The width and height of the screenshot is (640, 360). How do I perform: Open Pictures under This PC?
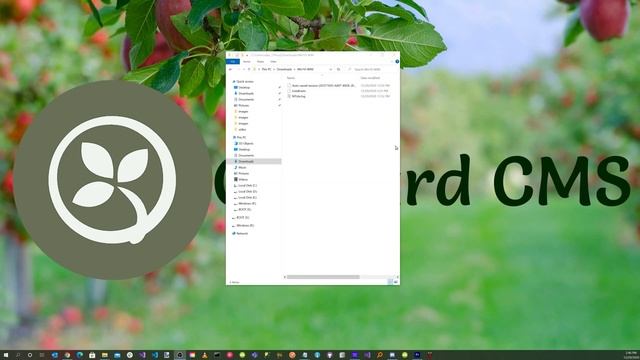pos(243,173)
